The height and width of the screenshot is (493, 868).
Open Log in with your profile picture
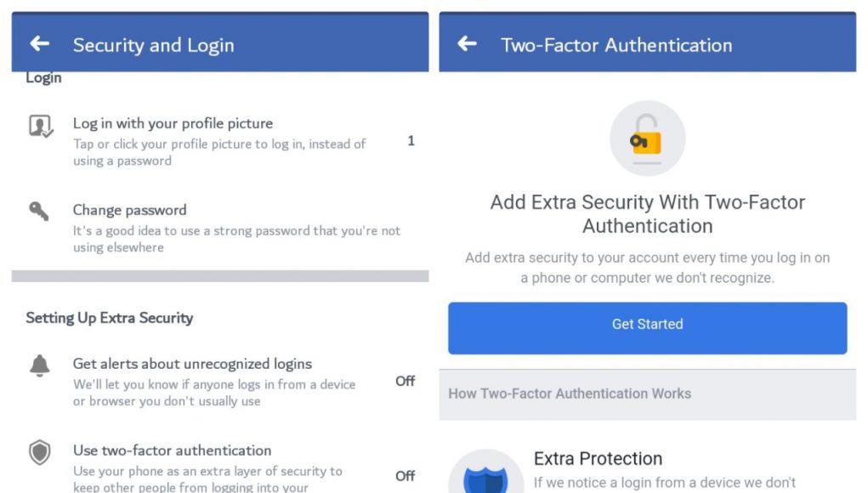220,141
